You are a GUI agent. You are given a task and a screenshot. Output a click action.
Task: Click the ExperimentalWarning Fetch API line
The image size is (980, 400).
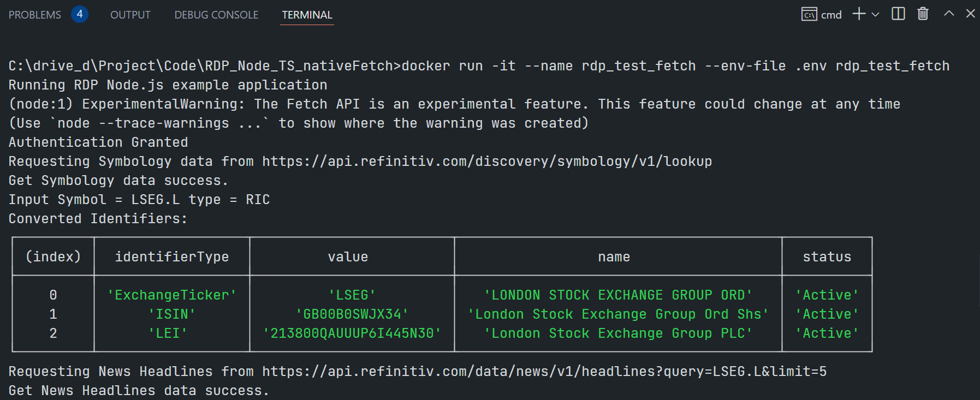[x=454, y=104]
